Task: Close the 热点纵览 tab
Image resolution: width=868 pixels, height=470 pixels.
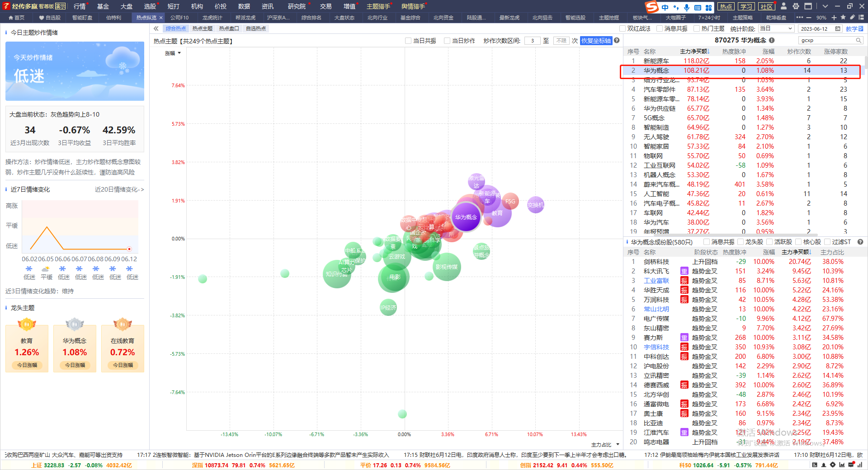Action: coord(161,18)
